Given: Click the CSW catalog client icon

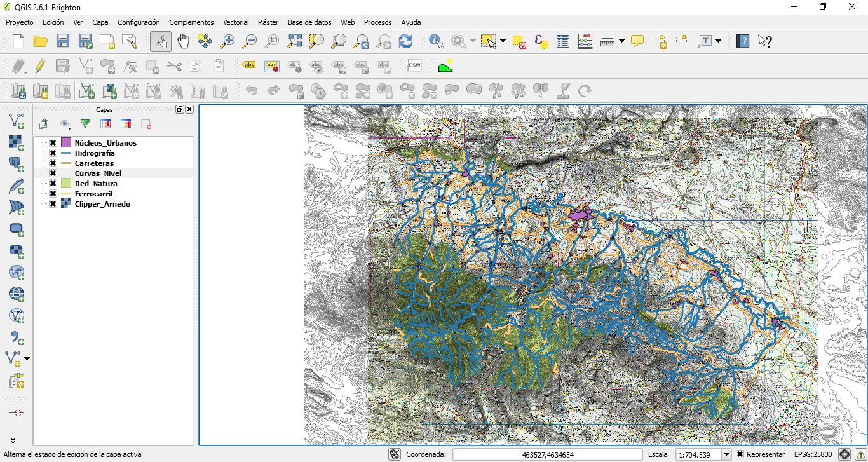Looking at the screenshot, I should point(414,65).
